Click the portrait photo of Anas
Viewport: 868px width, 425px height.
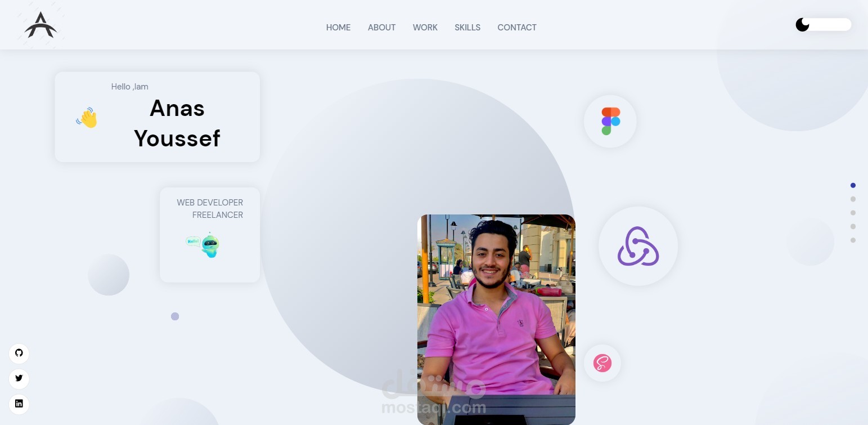(496, 319)
